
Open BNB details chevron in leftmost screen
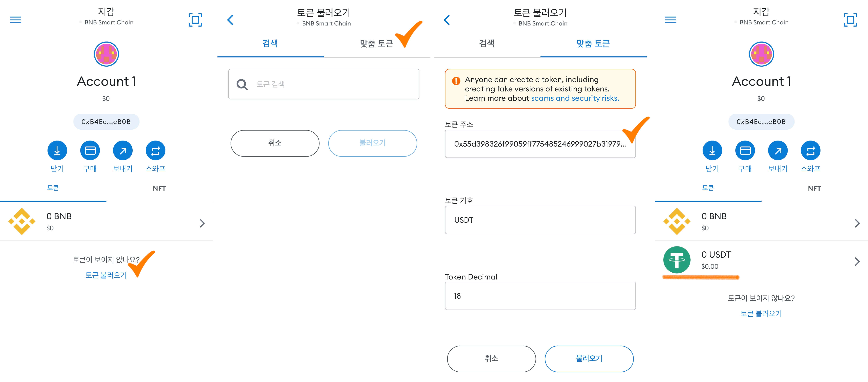(202, 223)
